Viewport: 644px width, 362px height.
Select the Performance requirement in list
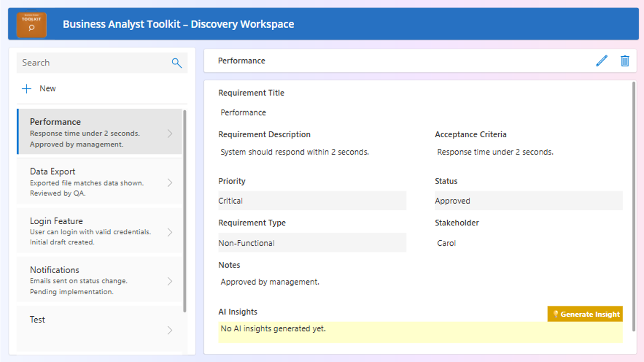pos(100,132)
